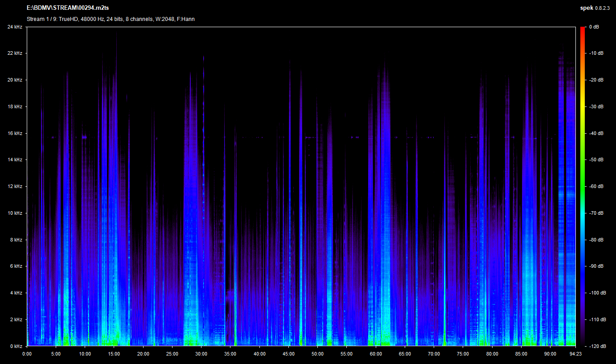This screenshot has height=364, width=616.
Task: Click the 24 kHz frequency axis label
Action: tap(15, 27)
